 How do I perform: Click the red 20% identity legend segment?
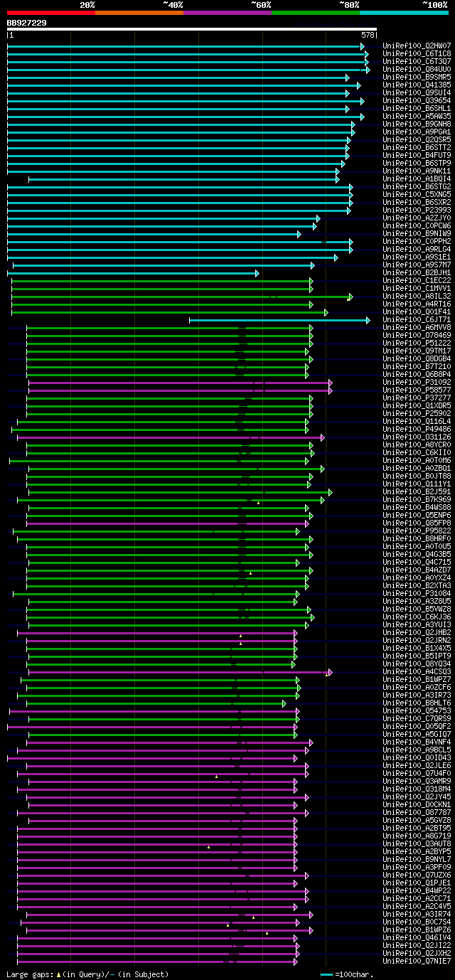pos(51,13)
